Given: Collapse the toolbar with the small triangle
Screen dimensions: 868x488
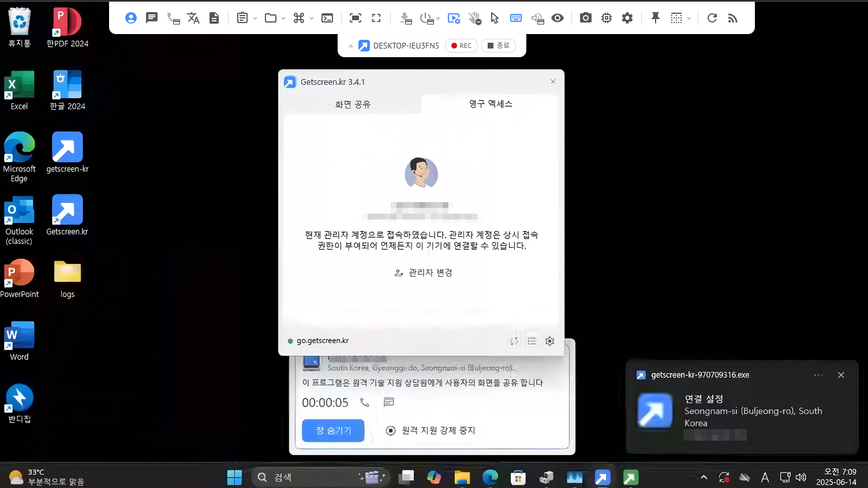Looking at the screenshot, I should point(350,46).
